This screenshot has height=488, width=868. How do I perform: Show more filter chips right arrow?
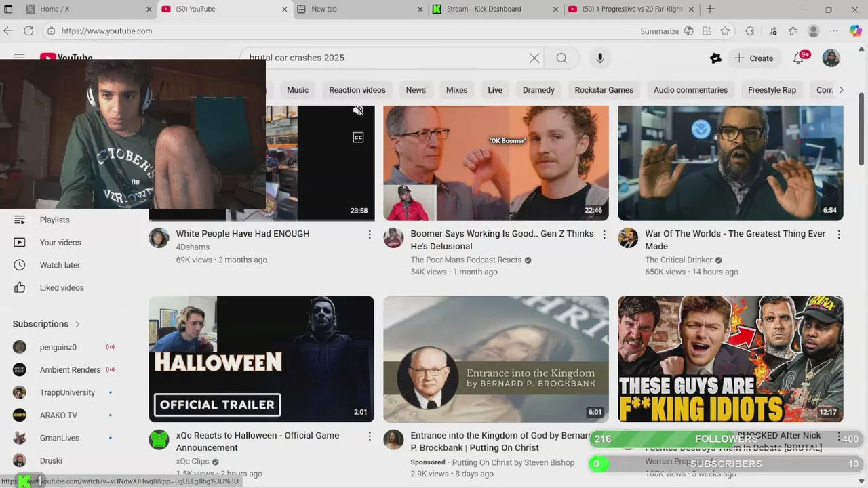pos(841,90)
